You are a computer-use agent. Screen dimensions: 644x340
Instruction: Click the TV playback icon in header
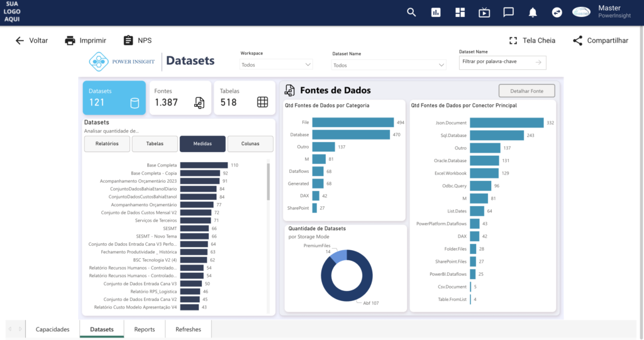click(484, 13)
